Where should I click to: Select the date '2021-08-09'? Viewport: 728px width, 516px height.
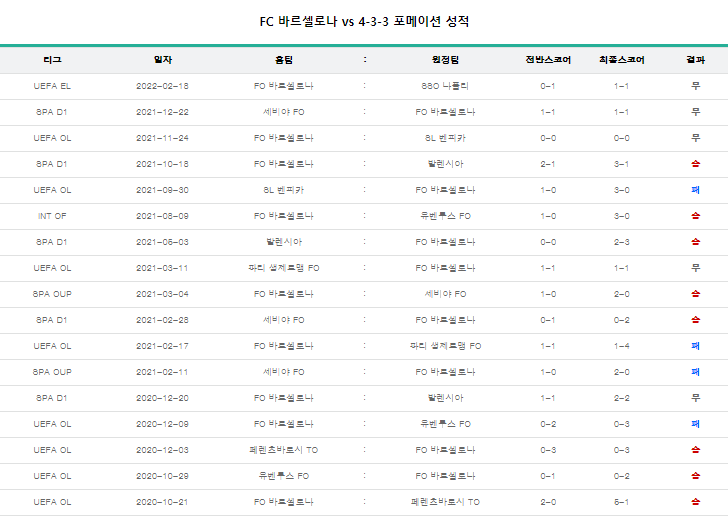tap(162, 216)
